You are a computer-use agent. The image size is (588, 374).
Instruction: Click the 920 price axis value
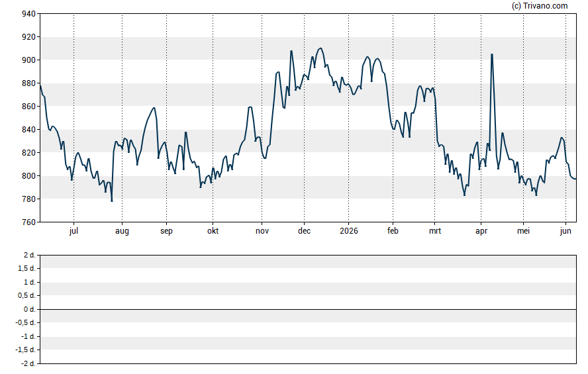(x=28, y=37)
